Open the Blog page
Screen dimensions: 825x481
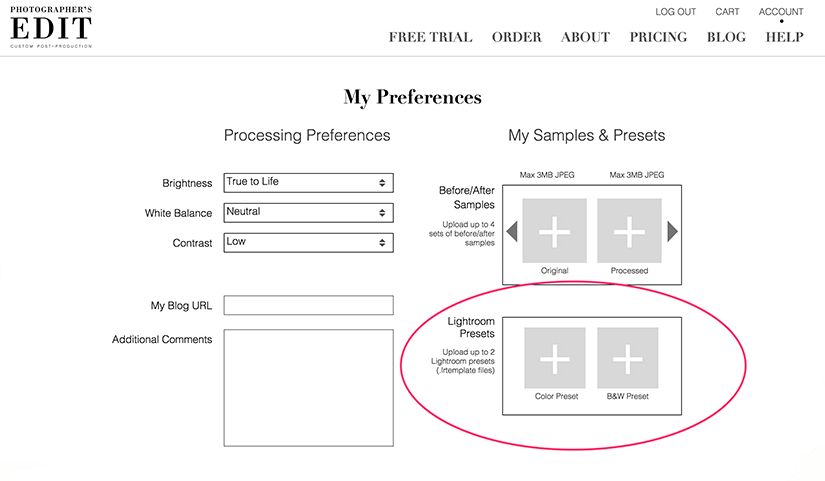tap(726, 37)
